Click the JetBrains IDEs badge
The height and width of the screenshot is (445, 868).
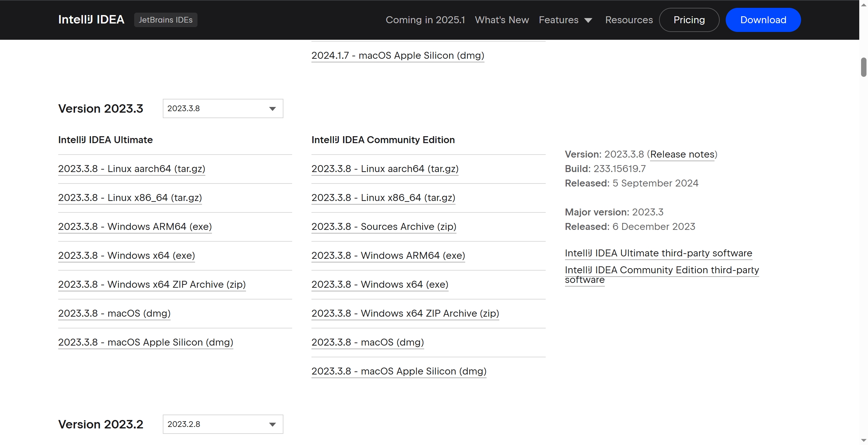(x=166, y=20)
